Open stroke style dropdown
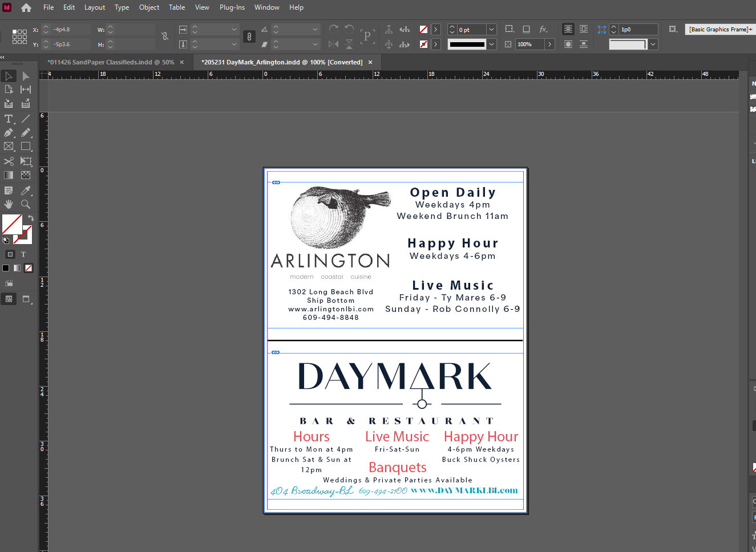 pos(491,44)
